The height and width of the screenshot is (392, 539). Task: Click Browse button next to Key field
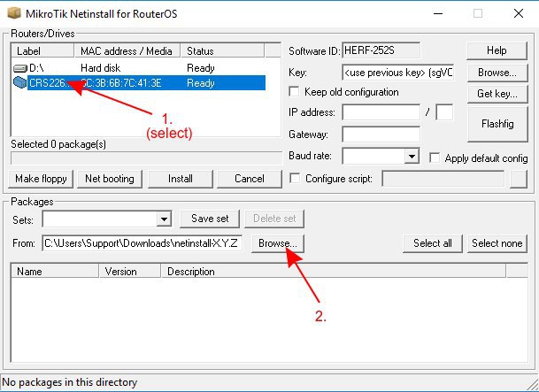pos(497,73)
